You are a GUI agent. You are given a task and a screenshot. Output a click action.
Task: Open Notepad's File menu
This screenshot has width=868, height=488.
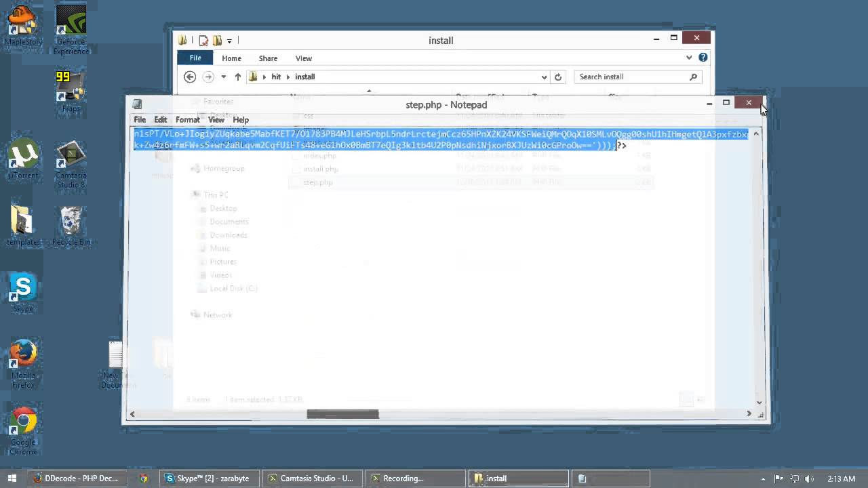pyautogui.click(x=140, y=119)
